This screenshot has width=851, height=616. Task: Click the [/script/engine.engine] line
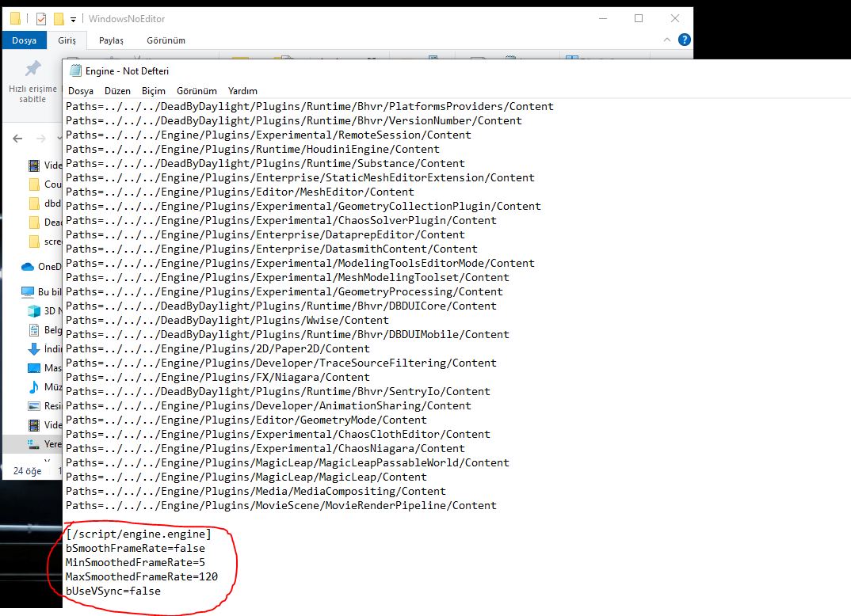[x=139, y=534]
